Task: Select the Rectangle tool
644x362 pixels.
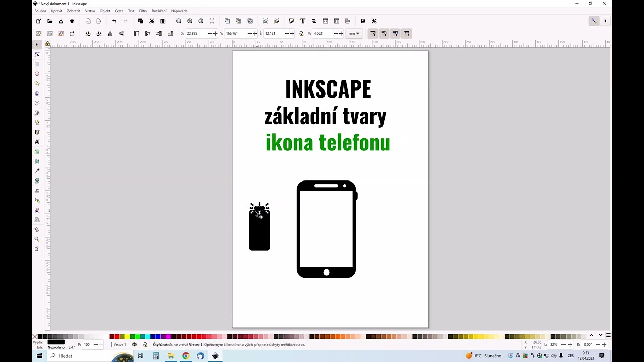Action: coord(37,64)
